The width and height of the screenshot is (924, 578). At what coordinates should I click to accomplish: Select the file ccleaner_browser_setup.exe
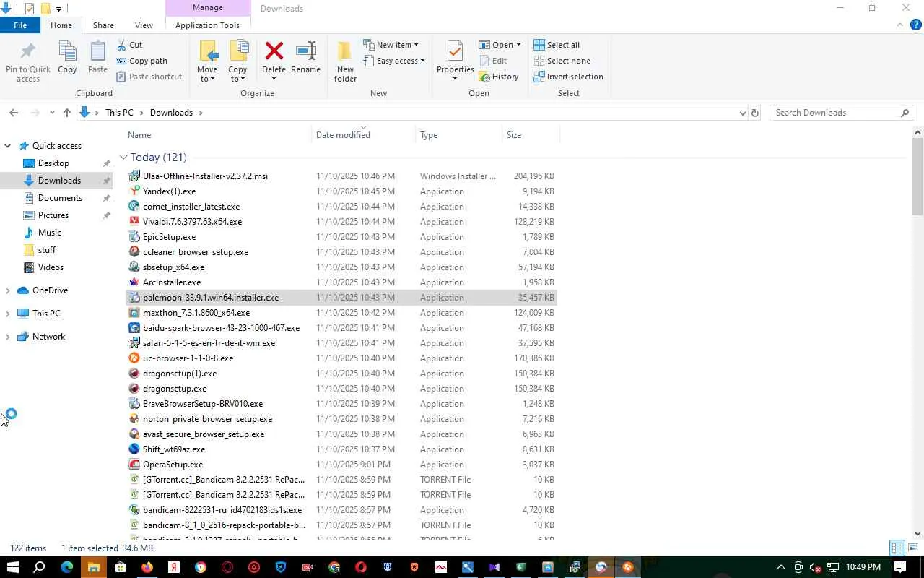tap(341, 252)
